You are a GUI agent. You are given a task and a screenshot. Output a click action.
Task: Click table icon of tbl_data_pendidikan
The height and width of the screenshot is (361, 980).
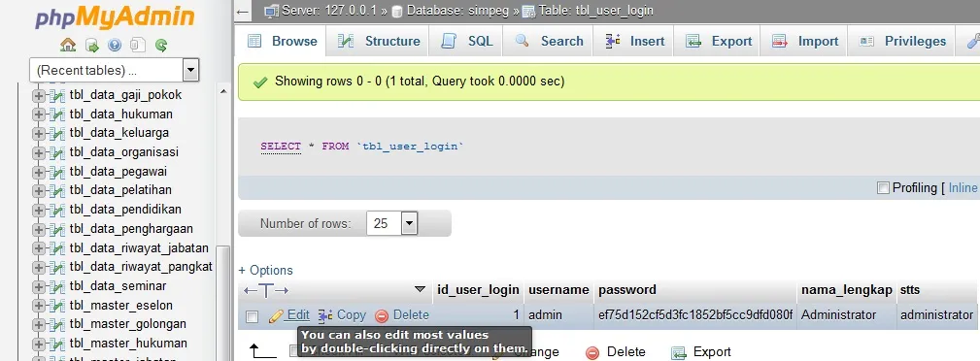[x=57, y=210]
